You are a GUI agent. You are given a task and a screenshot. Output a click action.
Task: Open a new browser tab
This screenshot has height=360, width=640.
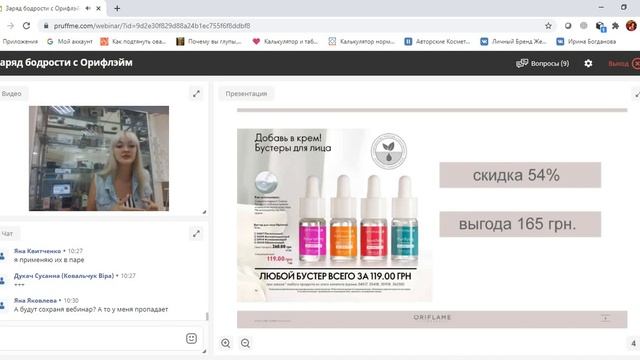117,8
